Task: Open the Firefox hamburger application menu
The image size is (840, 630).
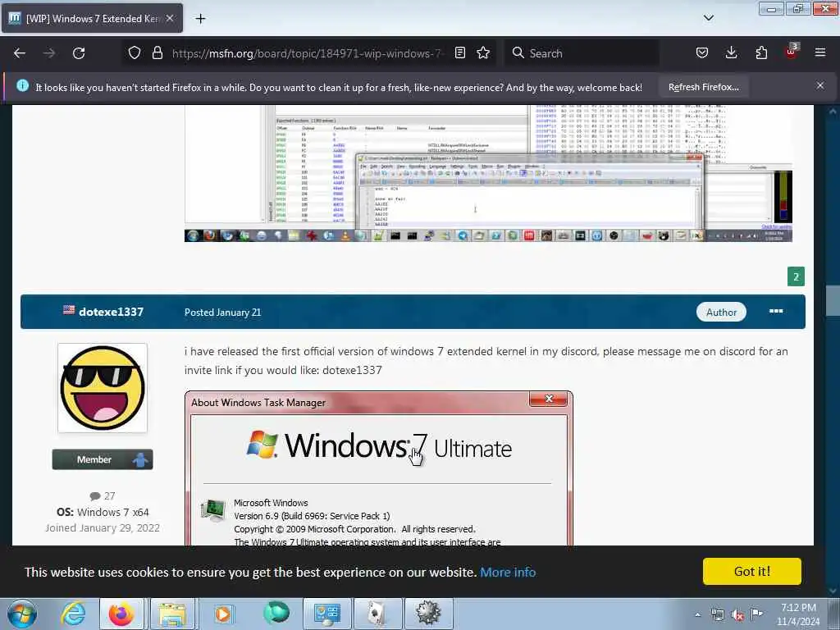Action: coord(820,53)
